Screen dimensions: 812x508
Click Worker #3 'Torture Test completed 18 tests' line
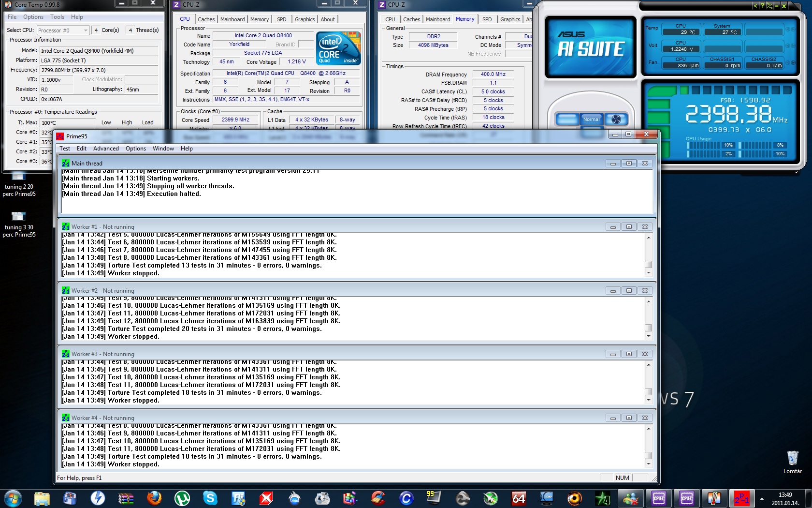pos(192,393)
